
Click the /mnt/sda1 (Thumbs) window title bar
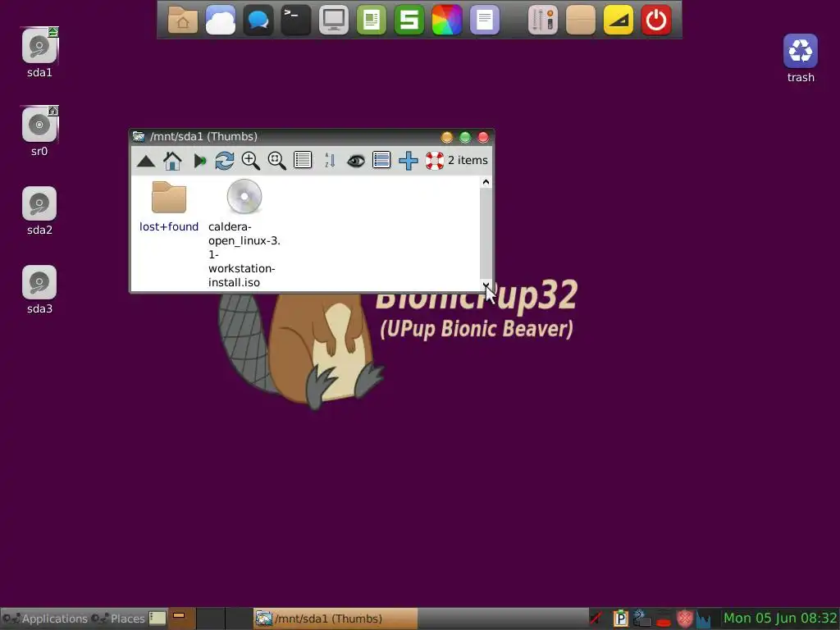(312, 137)
